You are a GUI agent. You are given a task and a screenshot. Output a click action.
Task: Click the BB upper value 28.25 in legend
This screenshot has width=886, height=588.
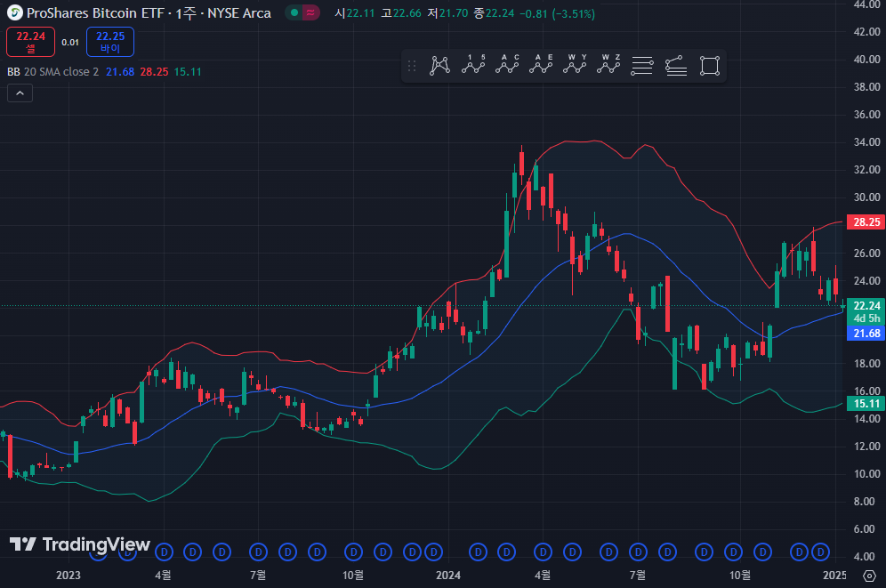154,72
